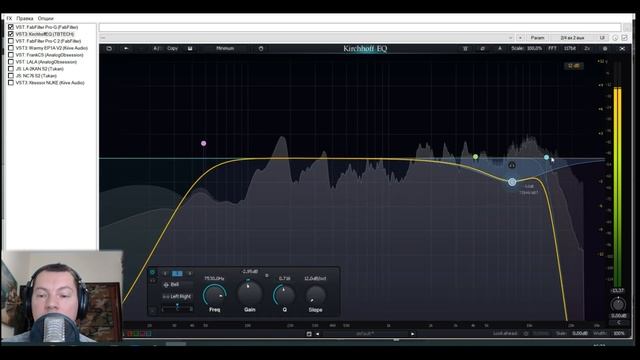Go to next preset with right arrow

coord(412,334)
